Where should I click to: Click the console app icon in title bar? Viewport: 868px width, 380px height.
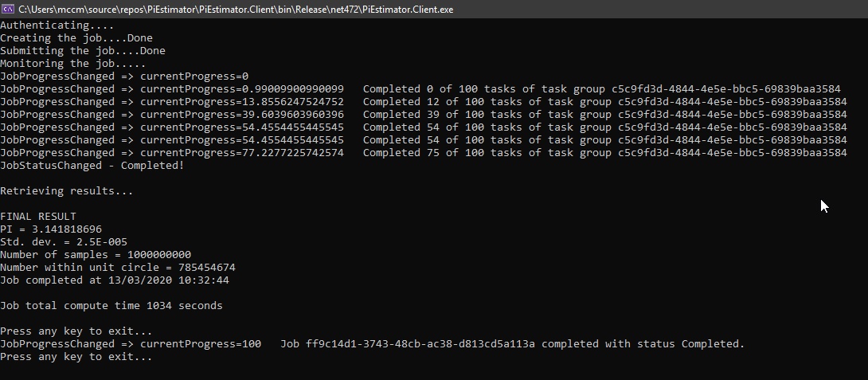[x=10, y=8]
